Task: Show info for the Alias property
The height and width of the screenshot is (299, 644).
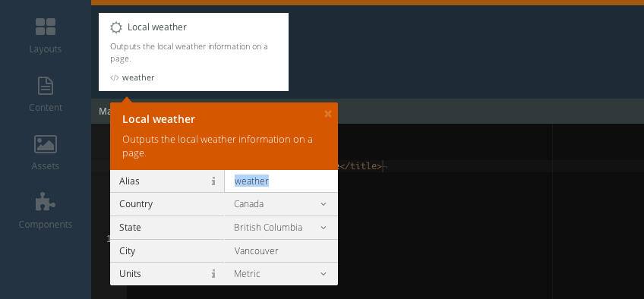Action: click(x=213, y=181)
